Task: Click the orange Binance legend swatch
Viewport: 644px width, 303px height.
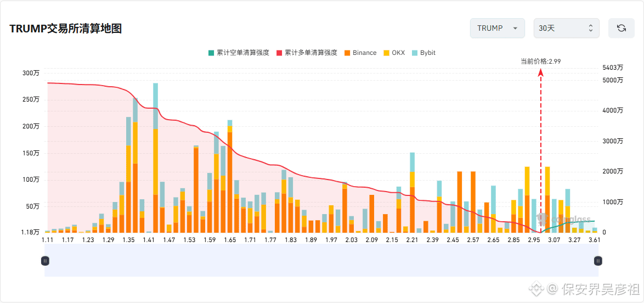Action: (347, 53)
